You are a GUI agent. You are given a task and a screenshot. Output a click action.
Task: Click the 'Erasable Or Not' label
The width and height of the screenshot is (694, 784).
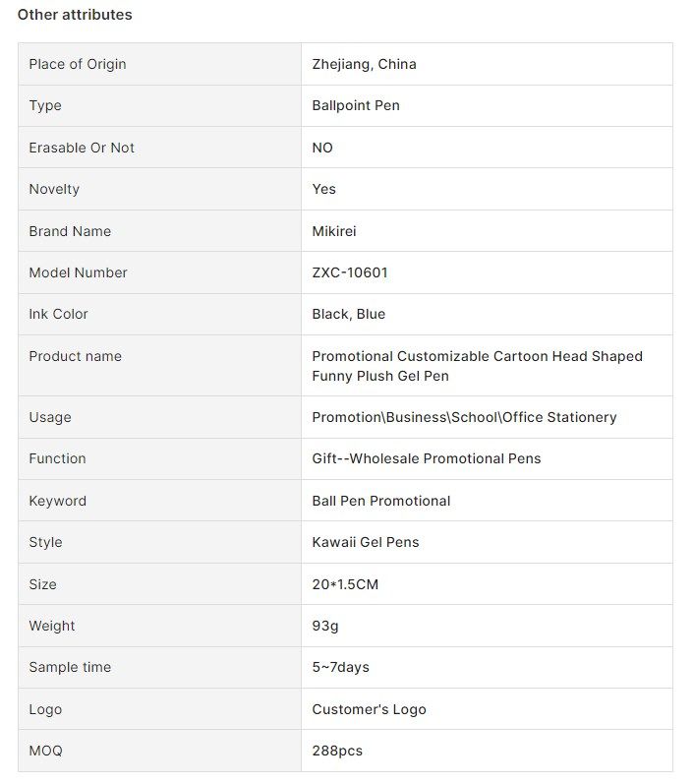point(82,148)
